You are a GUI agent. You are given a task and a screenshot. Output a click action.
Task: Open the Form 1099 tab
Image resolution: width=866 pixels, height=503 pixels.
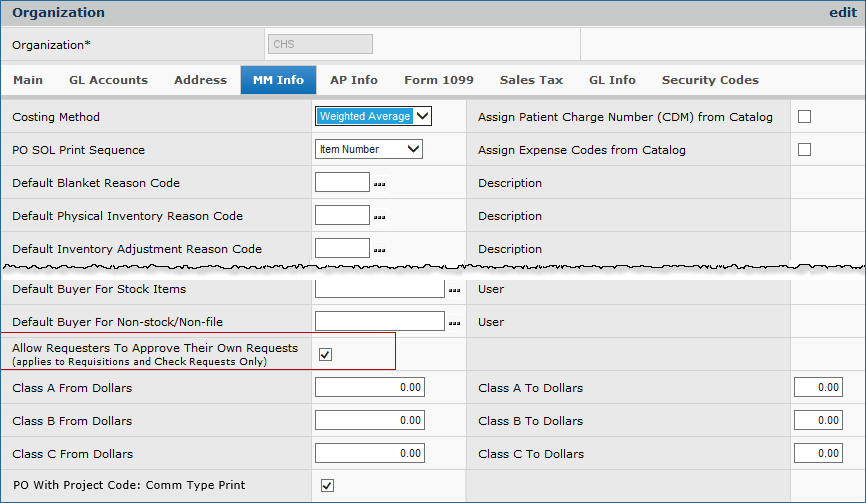click(438, 80)
